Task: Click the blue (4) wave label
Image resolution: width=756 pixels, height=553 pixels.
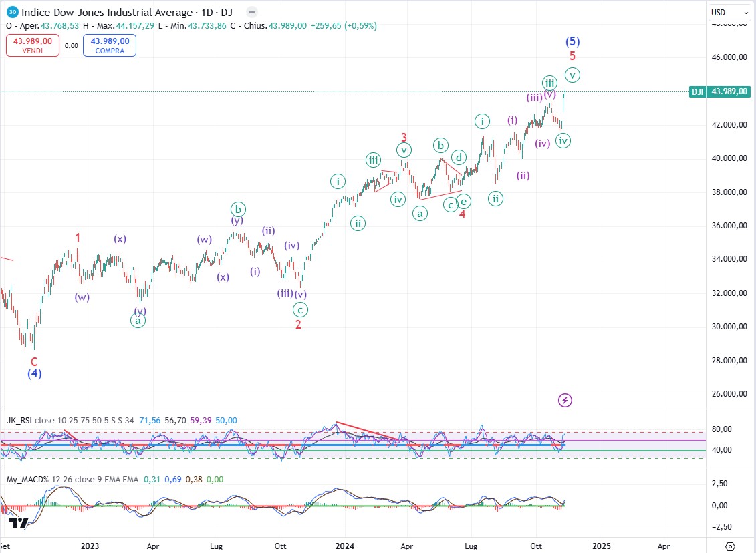Action: [34, 373]
